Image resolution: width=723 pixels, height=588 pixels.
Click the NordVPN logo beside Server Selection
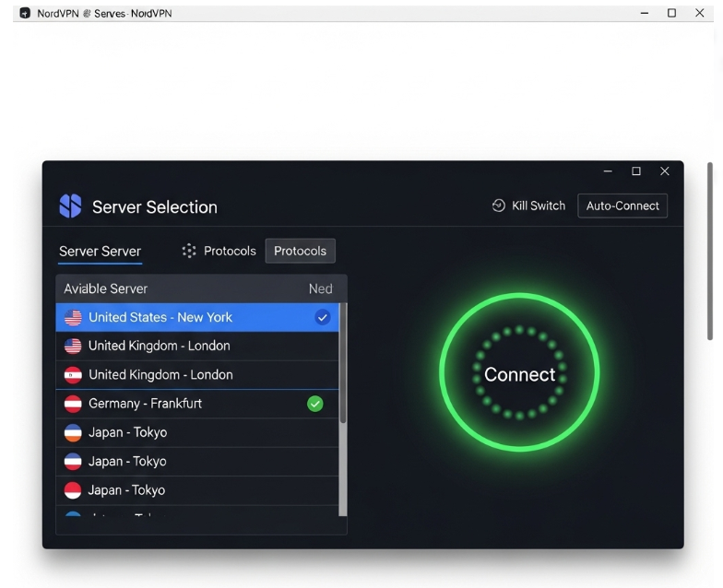pos(70,206)
